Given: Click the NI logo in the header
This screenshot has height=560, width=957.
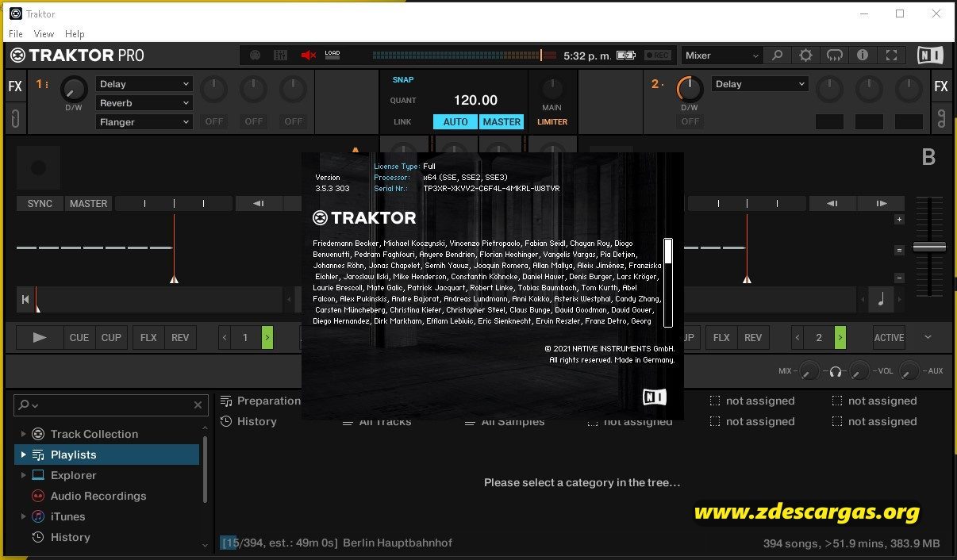Looking at the screenshot, I should click(930, 56).
